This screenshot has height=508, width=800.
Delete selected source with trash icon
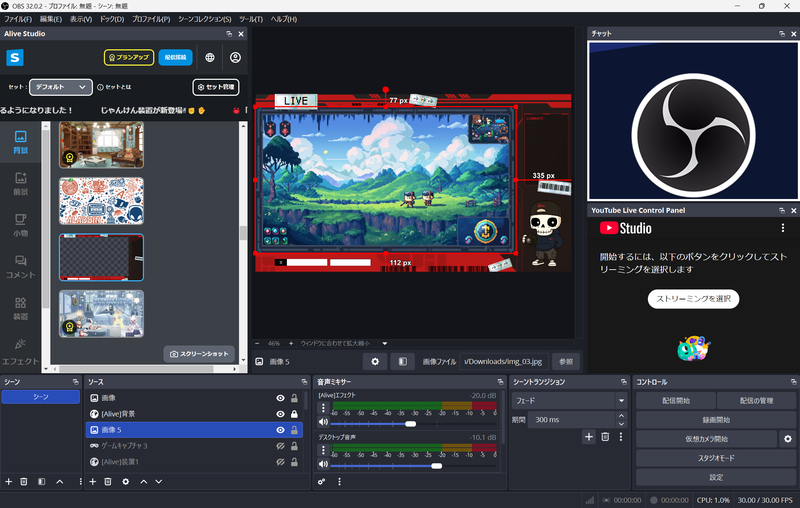pos(108,481)
